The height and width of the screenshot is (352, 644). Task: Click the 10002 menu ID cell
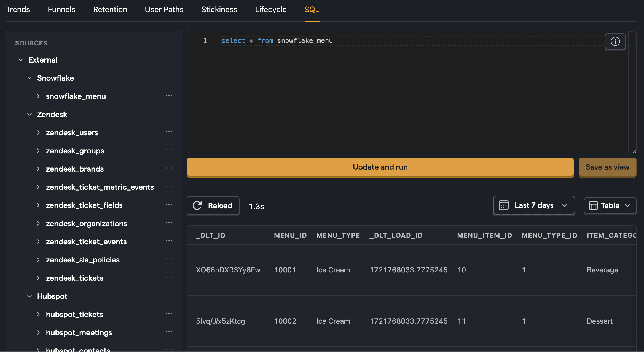[x=285, y=321]
